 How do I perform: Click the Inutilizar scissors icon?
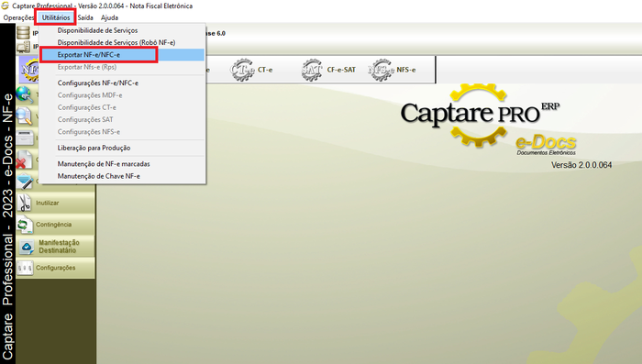pyautogui.click(x=25, y=203)
